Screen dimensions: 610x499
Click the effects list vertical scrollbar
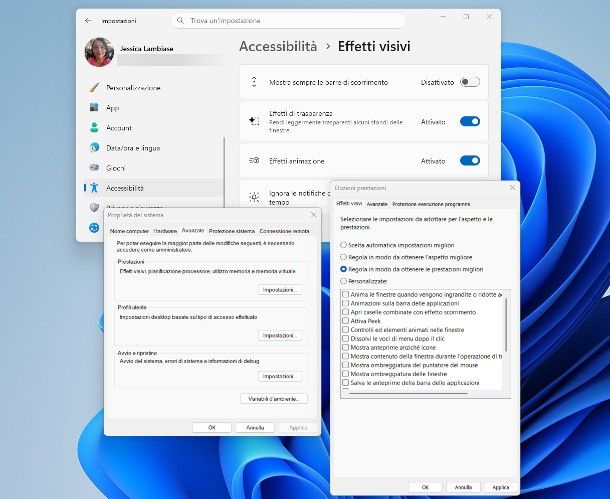click(506, 325)
